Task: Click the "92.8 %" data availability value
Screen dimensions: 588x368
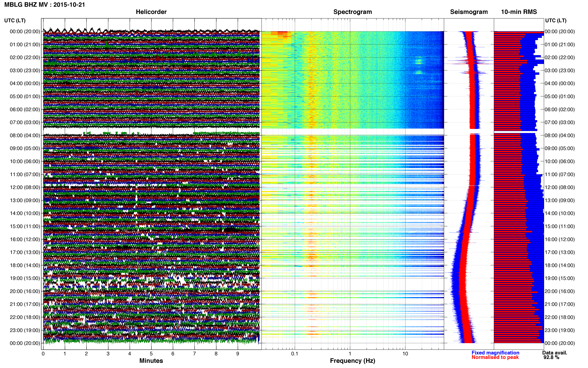Action: [551, 358]
